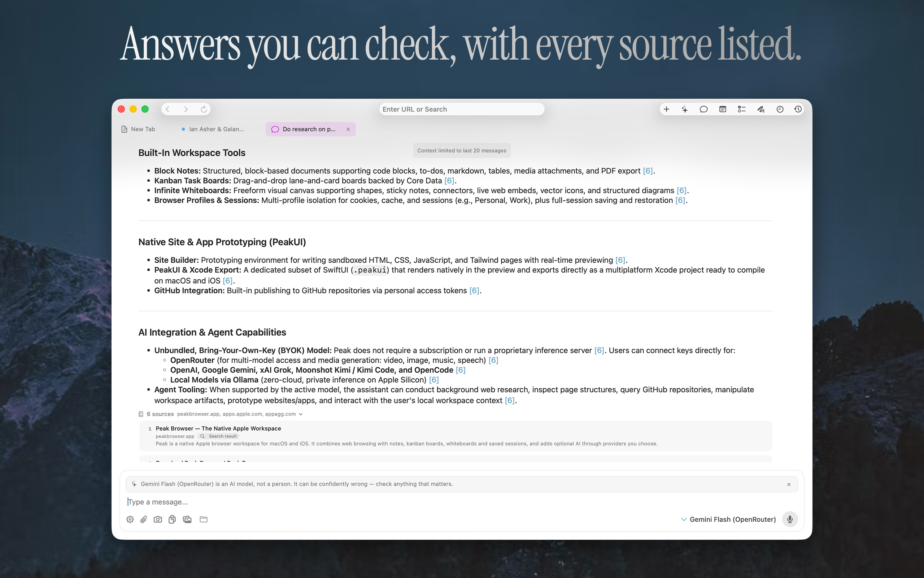The image size is (924, 578).
Task: Collapse the 6 sources list chevron
Action: click(x=301, y=414)
